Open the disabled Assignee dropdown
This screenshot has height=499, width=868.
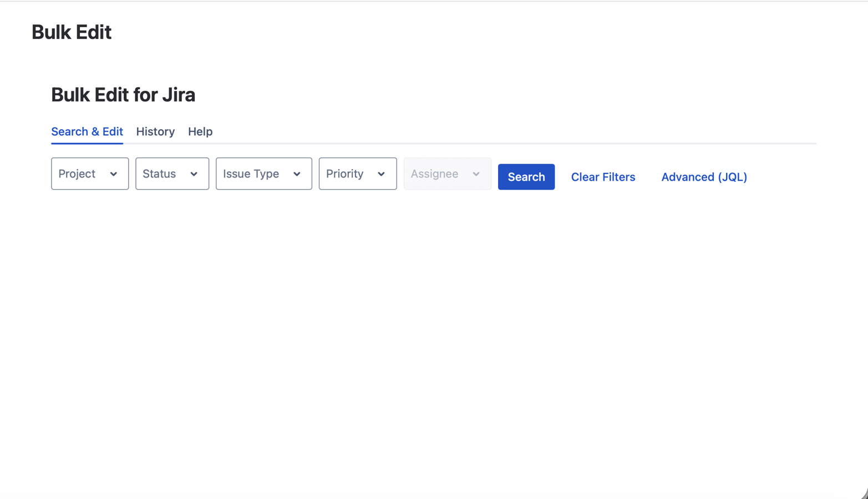[447, 174]
